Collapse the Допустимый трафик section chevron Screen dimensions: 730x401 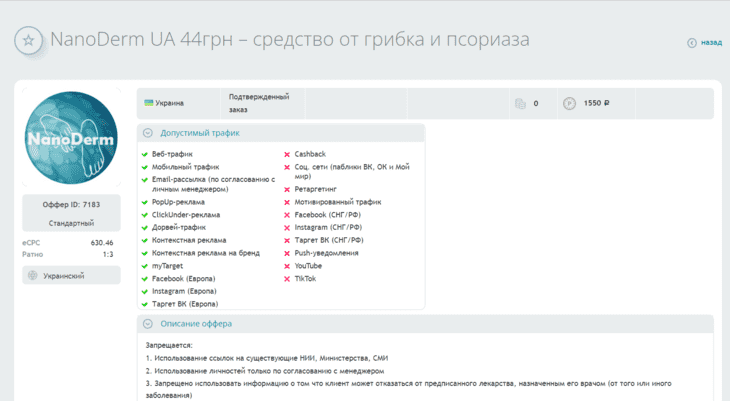tap(148, 133)
